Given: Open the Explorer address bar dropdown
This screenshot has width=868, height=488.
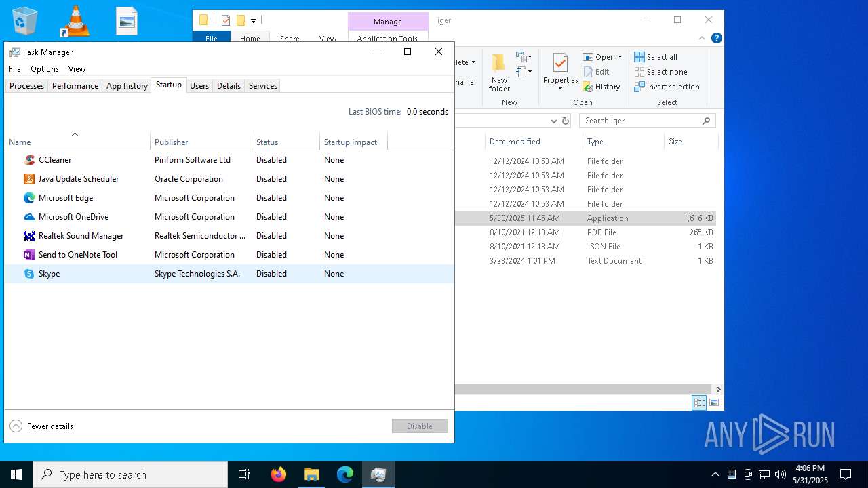Looking at the screenshot, I should click(x=553, y=121).
